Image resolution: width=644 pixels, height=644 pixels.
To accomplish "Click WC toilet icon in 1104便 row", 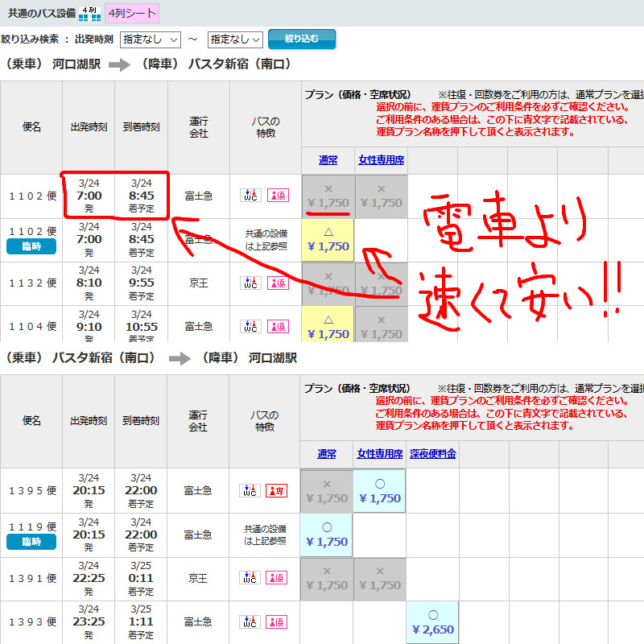I will (250, 327).
